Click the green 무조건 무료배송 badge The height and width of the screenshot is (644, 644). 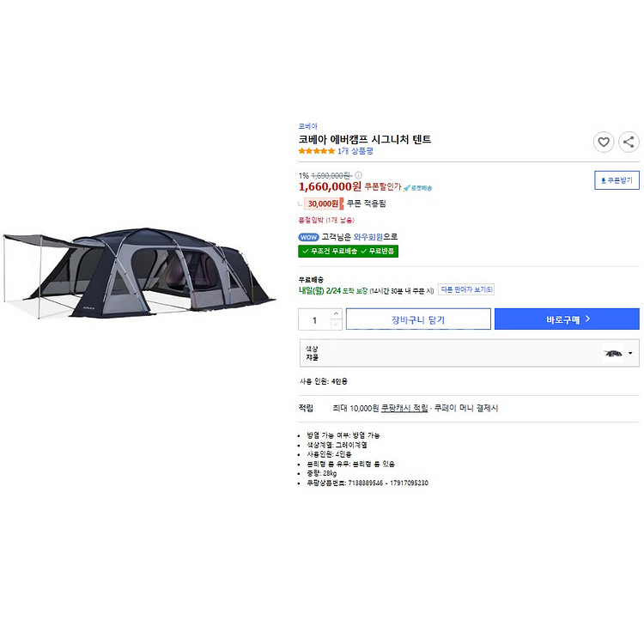[x=327, y=251]
